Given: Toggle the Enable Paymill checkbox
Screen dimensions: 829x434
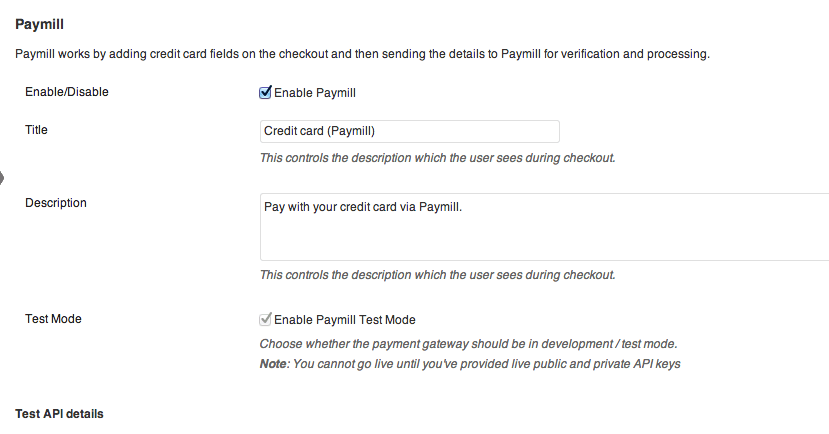Looking at the screenshot, I should [266, 93].
